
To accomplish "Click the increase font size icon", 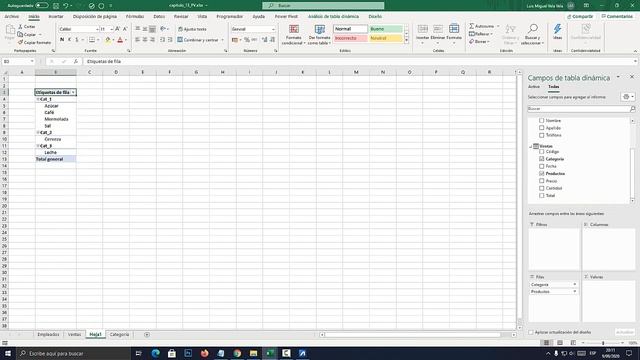I will 118,29.
